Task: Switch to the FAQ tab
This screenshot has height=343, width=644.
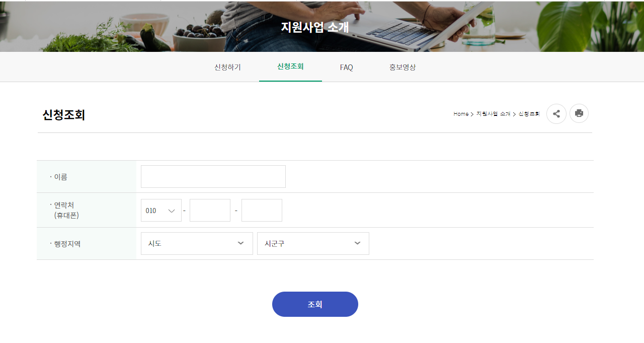Action: coord(346,66)
